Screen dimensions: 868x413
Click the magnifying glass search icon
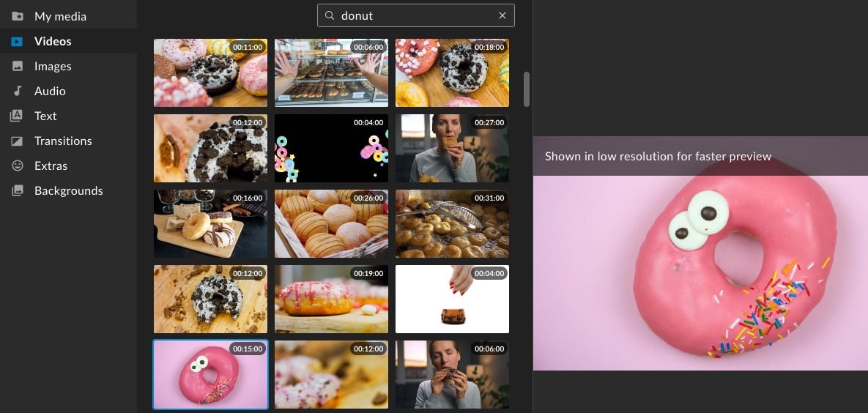[330, 15]
